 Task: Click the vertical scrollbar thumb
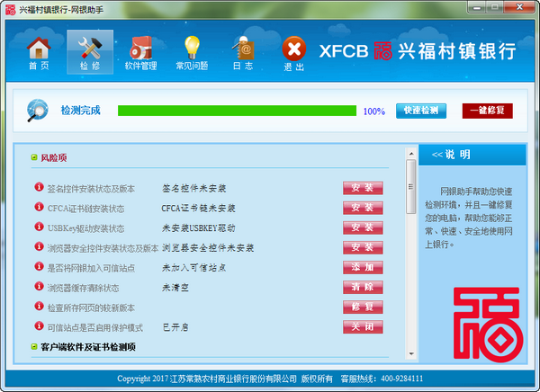[411, 186]
